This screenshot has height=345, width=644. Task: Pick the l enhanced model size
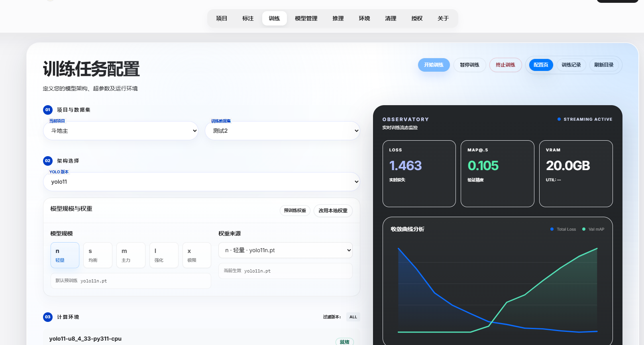click(x=164, y=255)
